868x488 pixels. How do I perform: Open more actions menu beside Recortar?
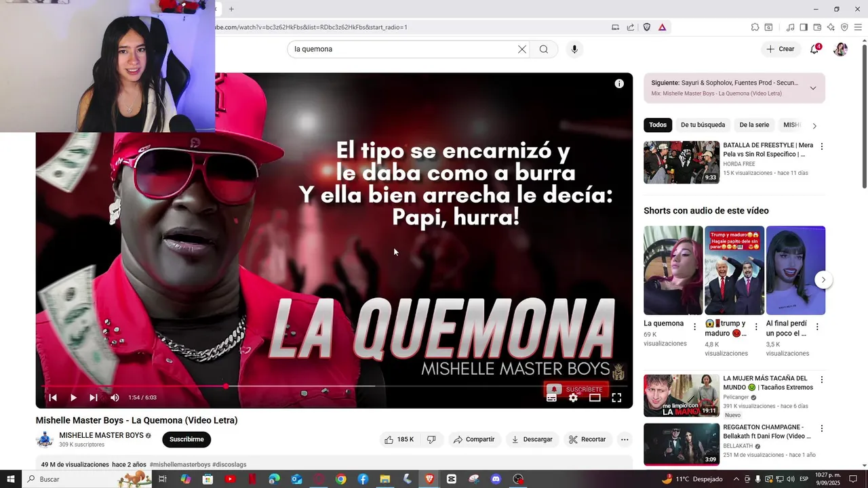point(625,440)
